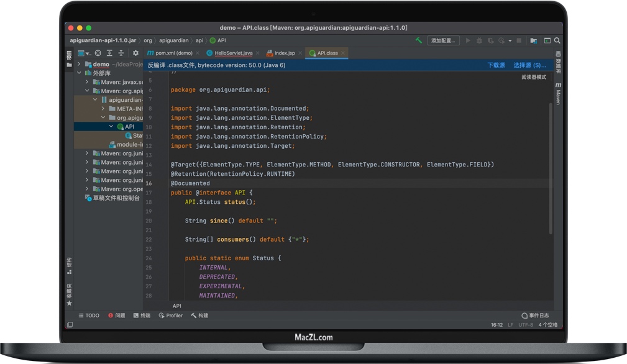This screenshot has width=627, height=364.
Task: Toggle reader mode (阅读器模式) in editor
Action: click(x=533, y=77)
